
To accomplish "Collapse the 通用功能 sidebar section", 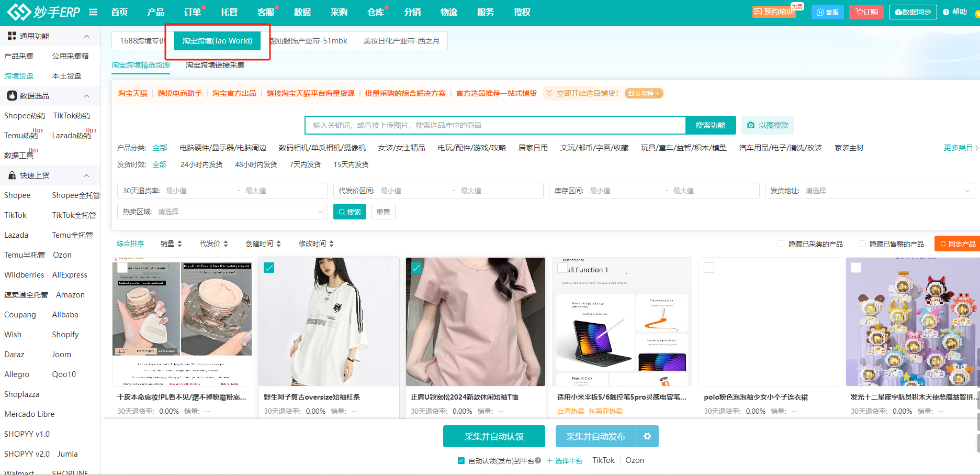I will tap(87, 36).
